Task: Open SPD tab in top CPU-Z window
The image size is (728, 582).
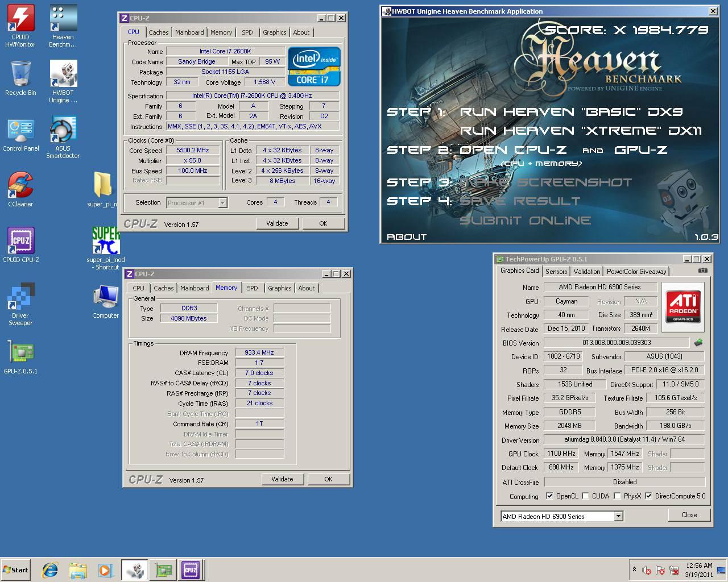Action: pos(247,32)
